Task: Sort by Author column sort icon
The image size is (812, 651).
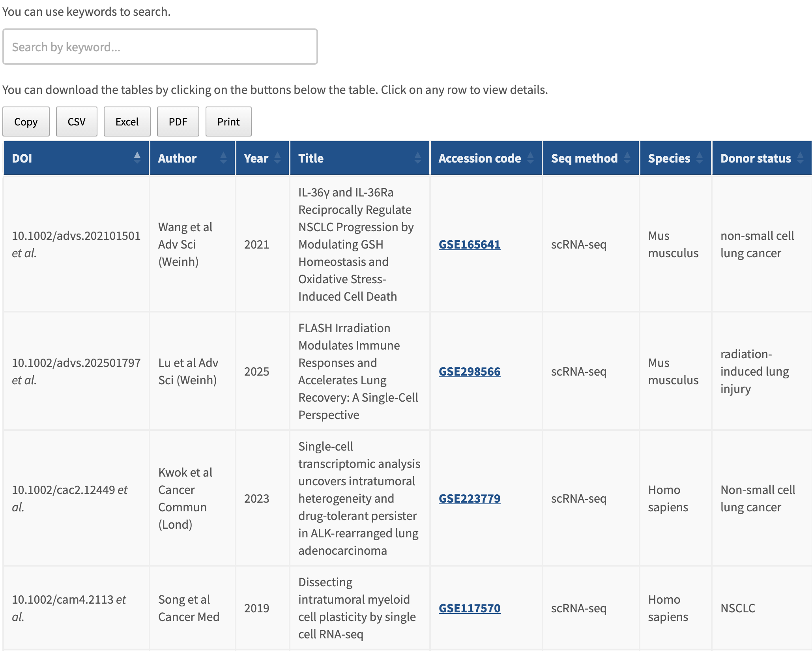Action: (x=223, y=158)
